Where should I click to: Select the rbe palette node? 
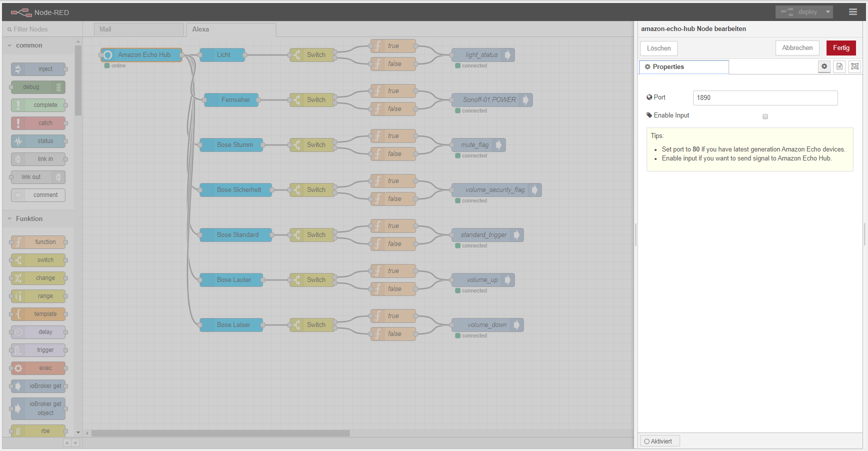(38, 431)
